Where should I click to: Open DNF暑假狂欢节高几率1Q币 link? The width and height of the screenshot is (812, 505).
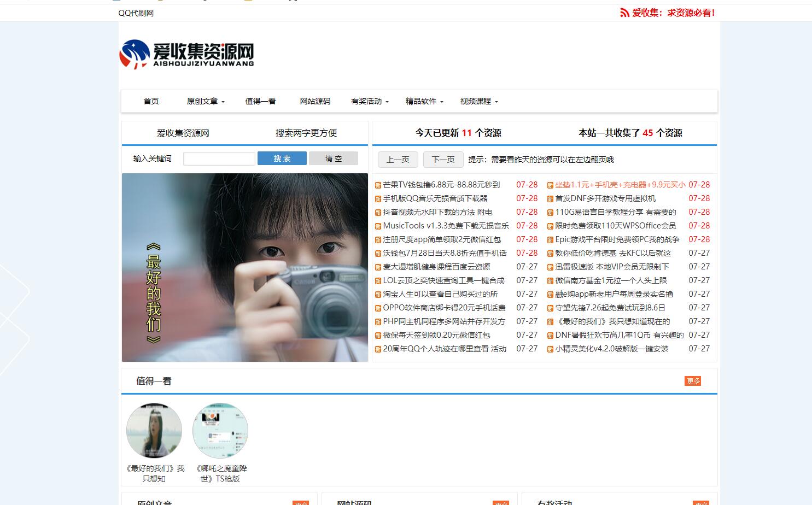[x=620, y=335]
